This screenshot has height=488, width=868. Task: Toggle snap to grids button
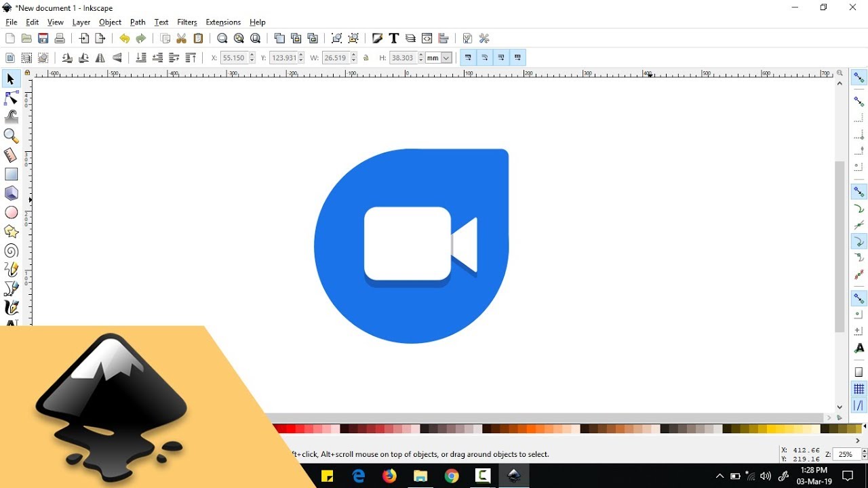click(859, 390)
